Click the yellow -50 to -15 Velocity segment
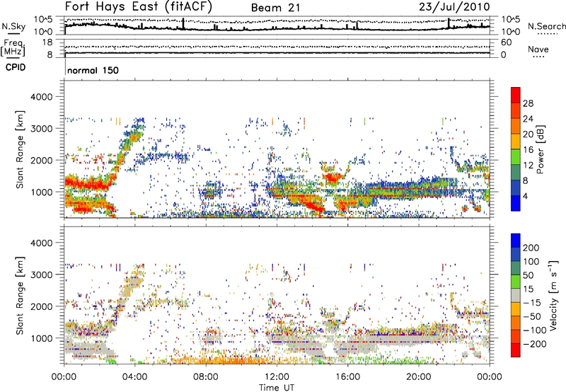Viewport: 566px width, 392px height. point(516,309)
